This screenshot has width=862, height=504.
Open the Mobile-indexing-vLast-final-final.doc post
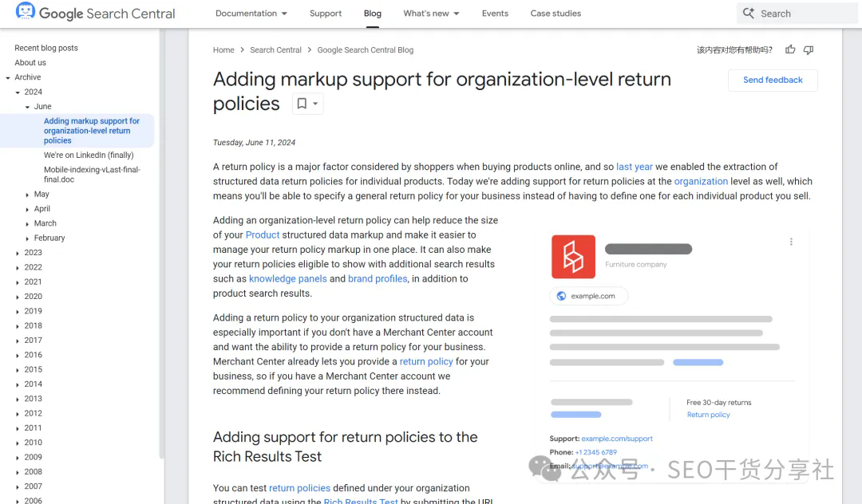(92, 175)
